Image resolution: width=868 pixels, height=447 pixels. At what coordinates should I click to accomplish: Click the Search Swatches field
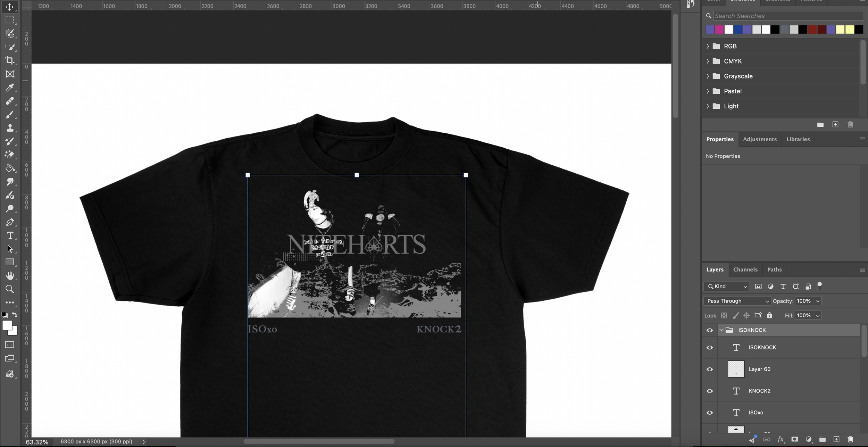pos(788,16)
